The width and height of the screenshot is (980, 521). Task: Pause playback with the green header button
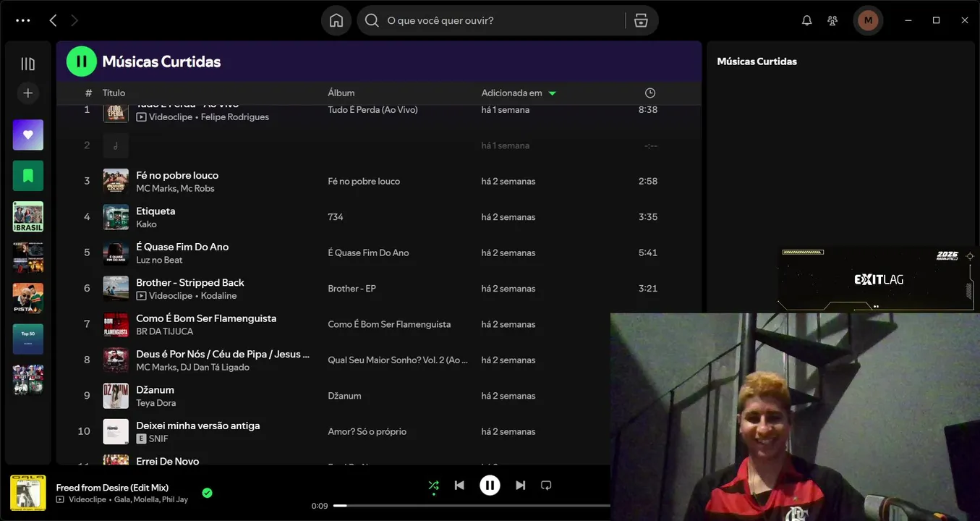point(82,62)
